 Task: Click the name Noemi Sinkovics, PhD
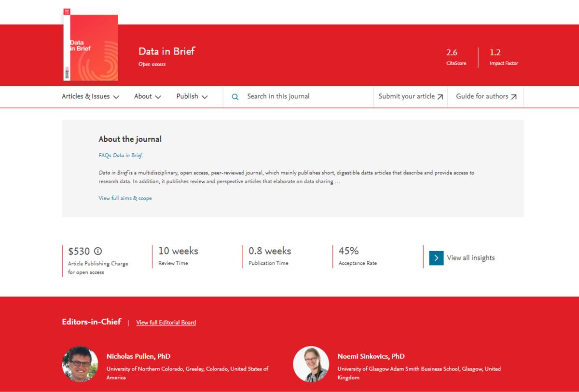point(371,356)
